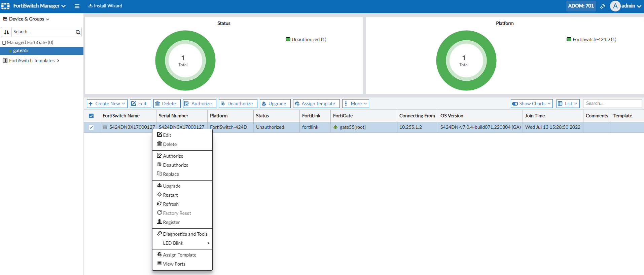Click the sort icon beside sidebar search
The height and width of the screenshot is (275, 644).
(6, 32)
